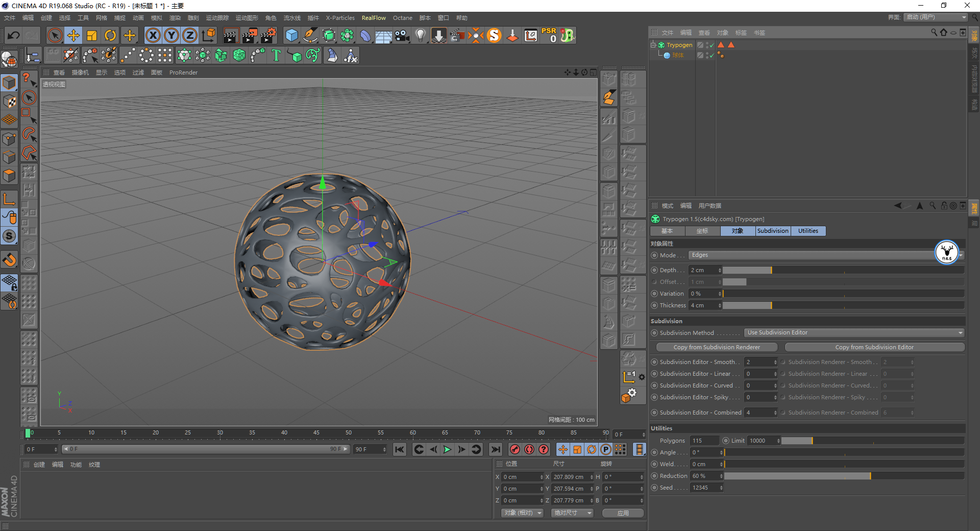Select the Trypogen object in tree
Screen dimensions: 980x531
(679, 45)
